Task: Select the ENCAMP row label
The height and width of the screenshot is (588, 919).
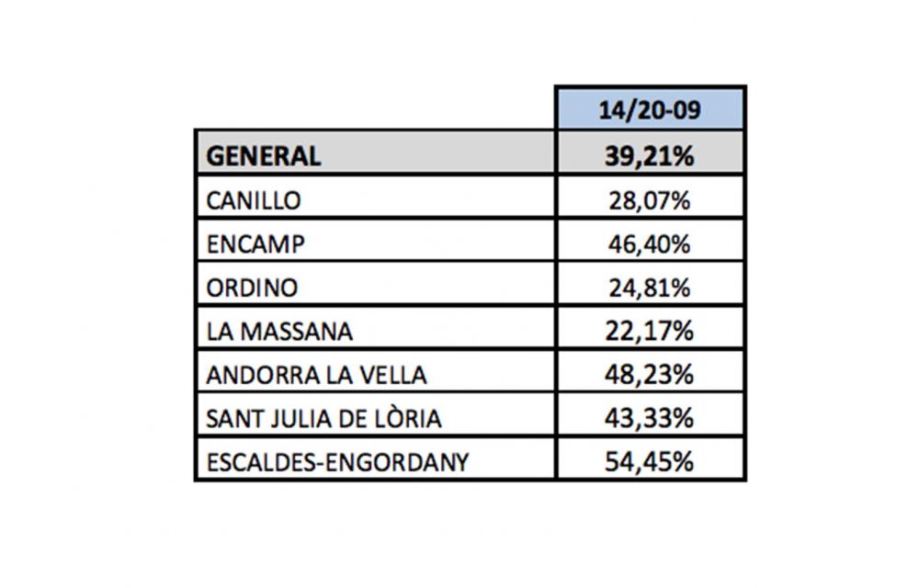Action: coord(255,244)
